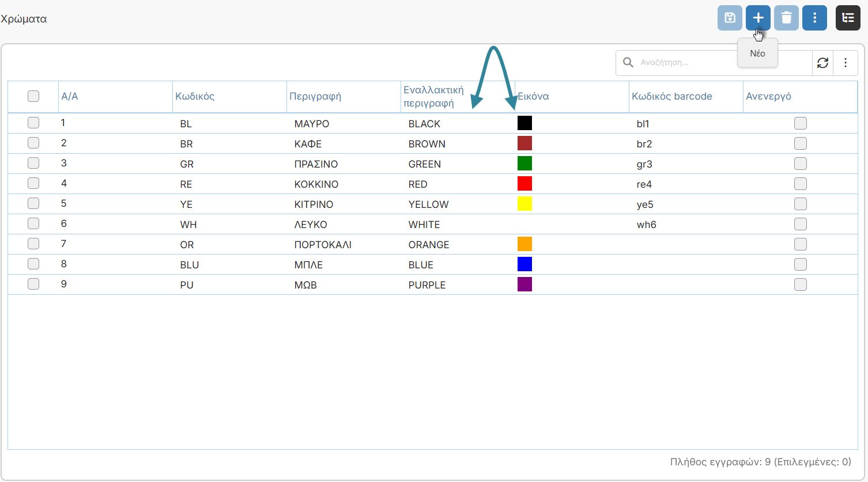The width and height of the screenshot is (868, 482).
Task: Open the dark list panel icon
Action: click(x=848, y=18)
